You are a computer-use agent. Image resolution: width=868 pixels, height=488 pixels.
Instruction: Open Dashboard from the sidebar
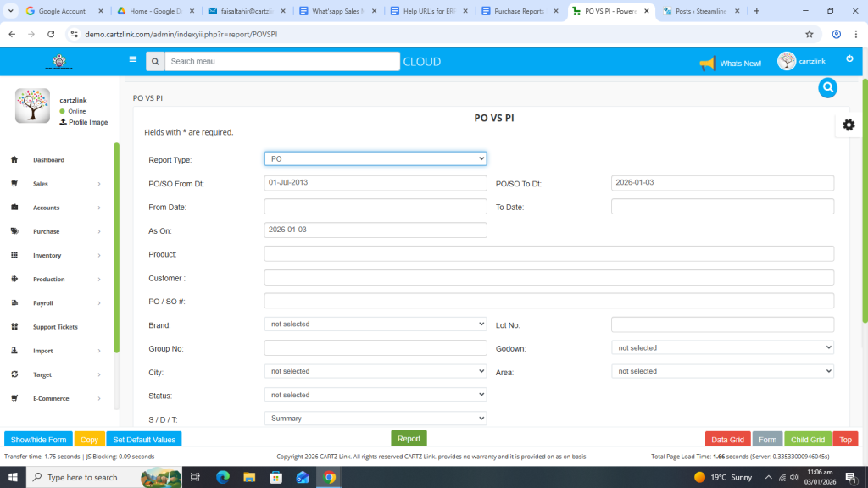pyautogui.click(x=48, y=160)
